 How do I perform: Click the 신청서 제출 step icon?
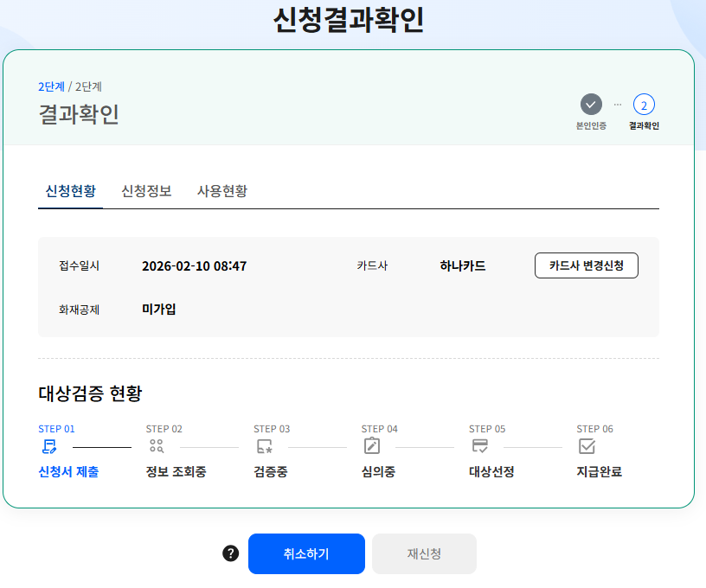(x=49, y=447)
